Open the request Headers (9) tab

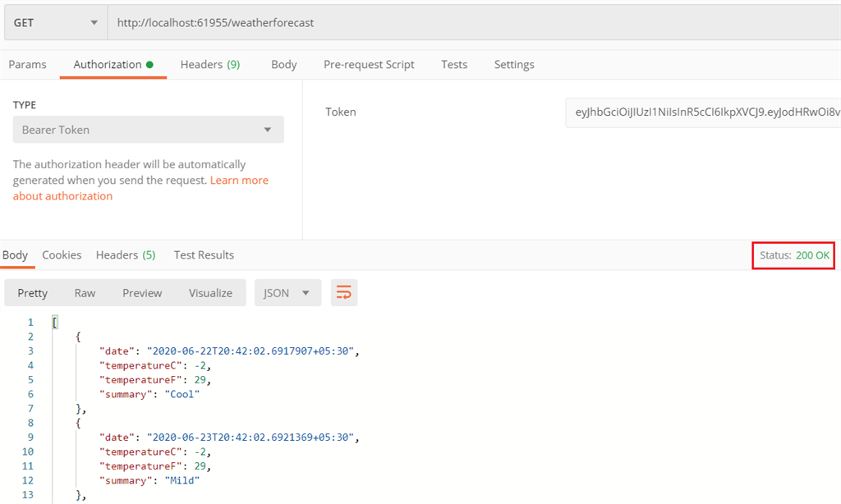click(210, 64)
